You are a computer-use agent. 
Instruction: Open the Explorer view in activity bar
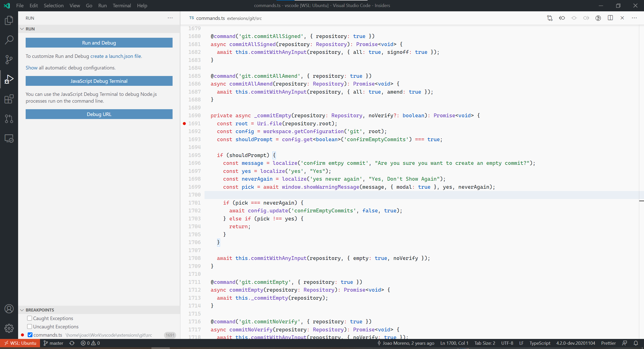(9, 20)
